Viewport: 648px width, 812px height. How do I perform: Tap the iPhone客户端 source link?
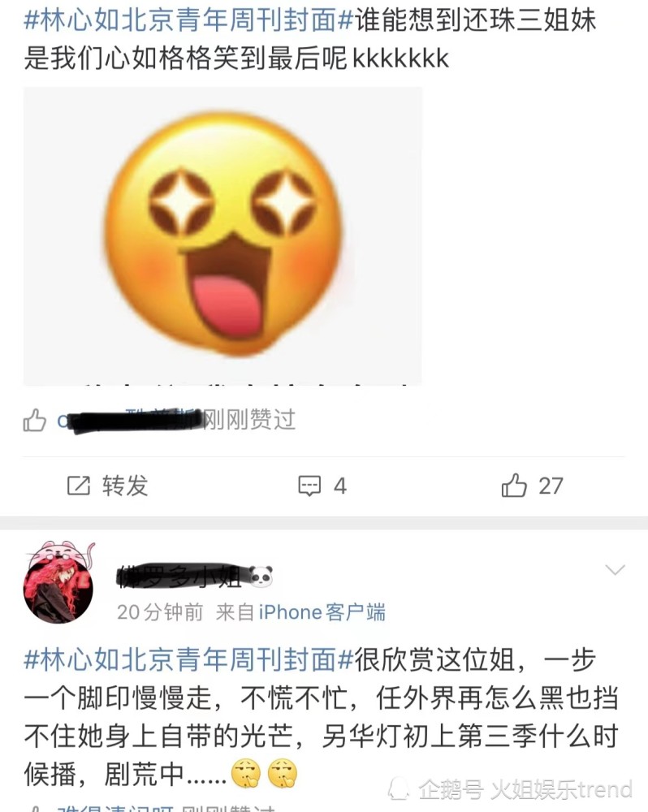coord(322,612)
